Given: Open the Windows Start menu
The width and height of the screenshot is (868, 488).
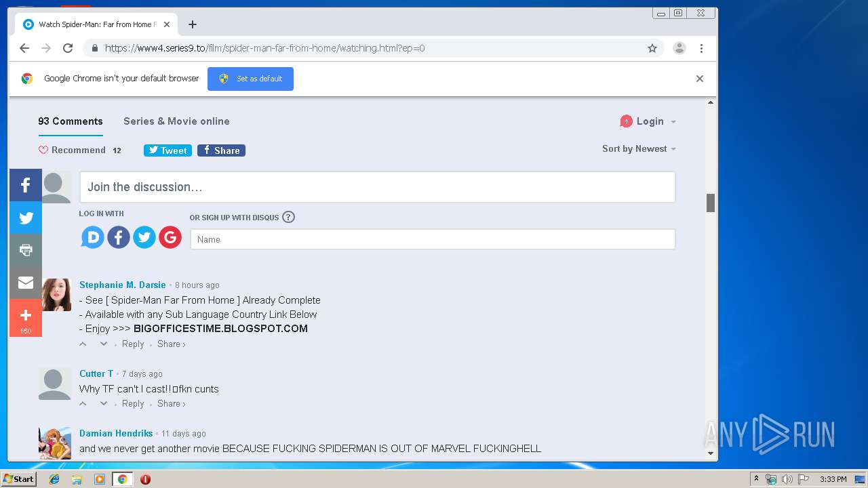Looking at the screenshot, I should (18, 479).
